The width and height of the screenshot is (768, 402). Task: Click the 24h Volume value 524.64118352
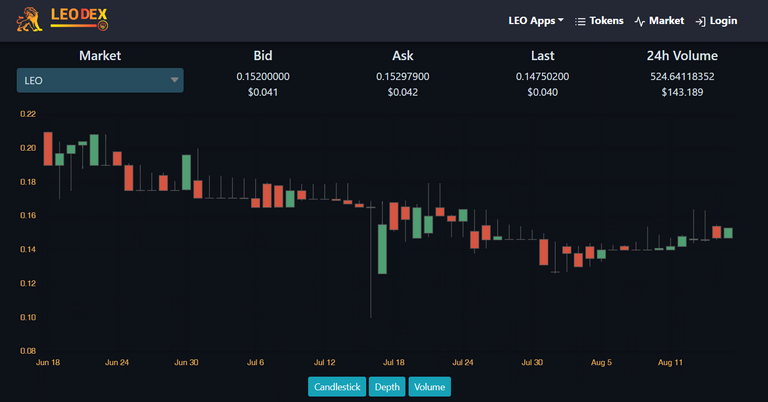(682, 76)
